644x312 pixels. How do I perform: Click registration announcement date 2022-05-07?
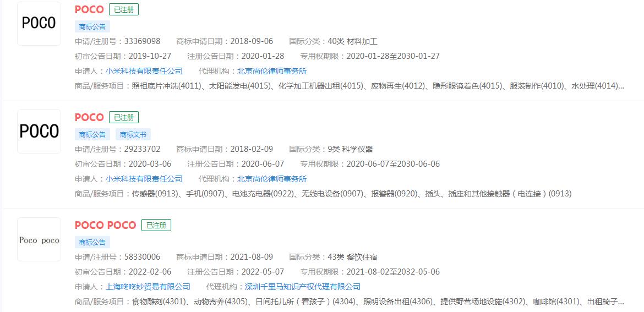263,272
